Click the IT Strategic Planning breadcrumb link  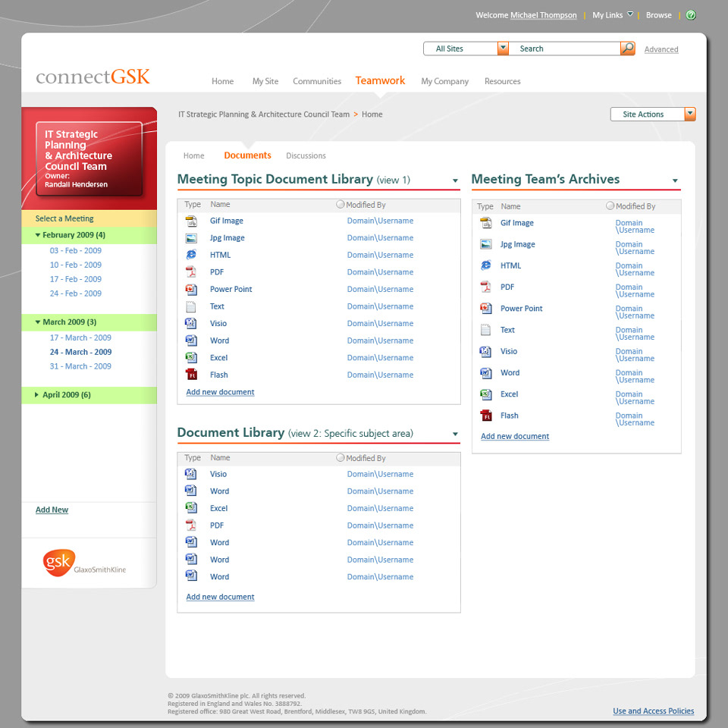(x=264, y=115)
